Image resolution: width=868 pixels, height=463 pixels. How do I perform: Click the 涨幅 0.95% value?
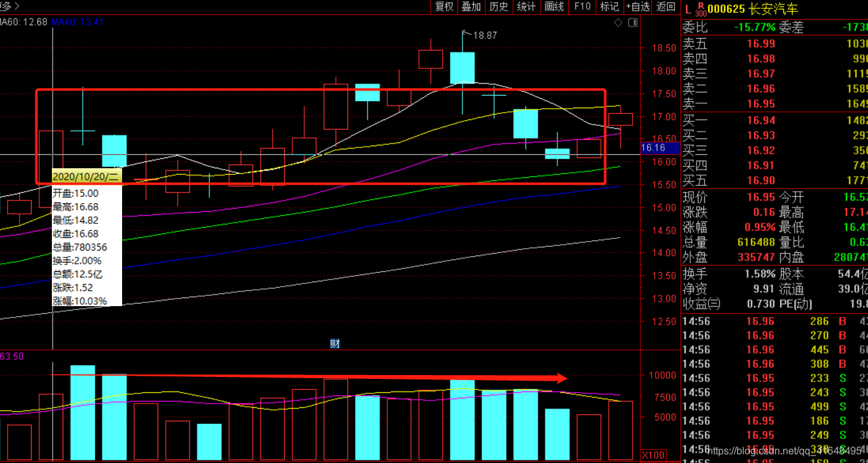tap(760, 228)
